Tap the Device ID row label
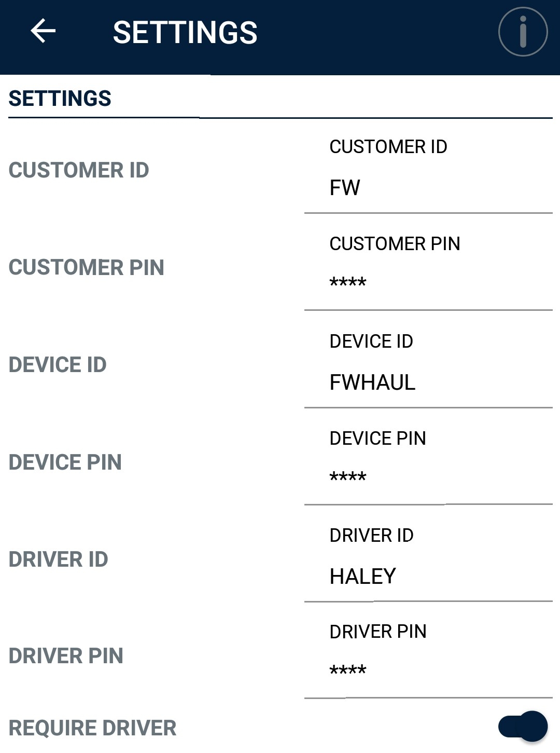This screenshot has height=753, width=560. click(x=58, y=365)
